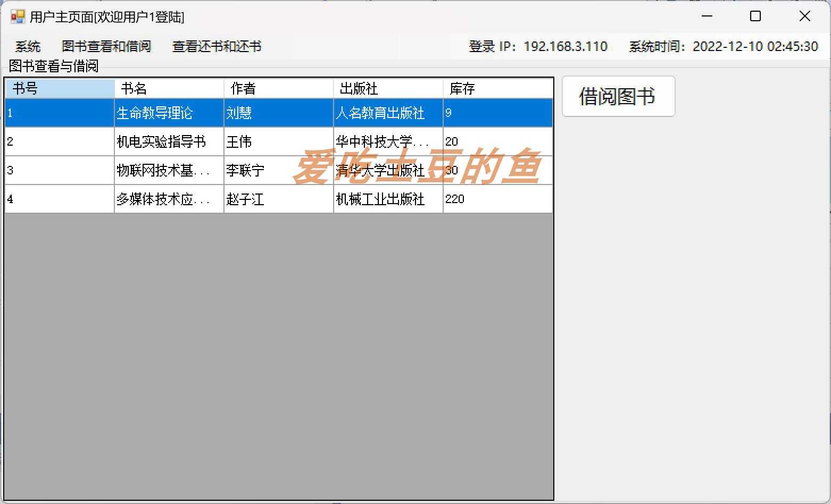
Task: Select the row for 多媒体技术应用
Action: pyautogui.click(x=169, y=199)
